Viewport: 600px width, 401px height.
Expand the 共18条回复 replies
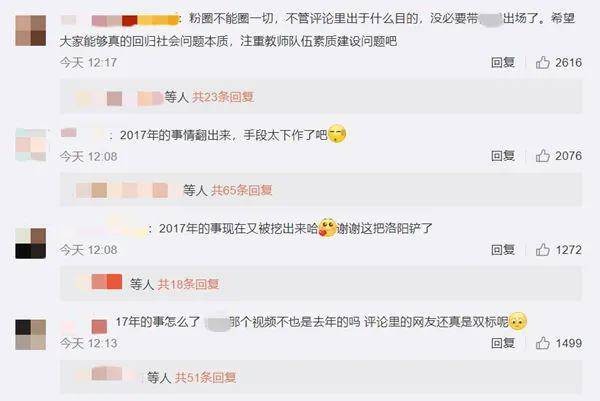(188, 284)
